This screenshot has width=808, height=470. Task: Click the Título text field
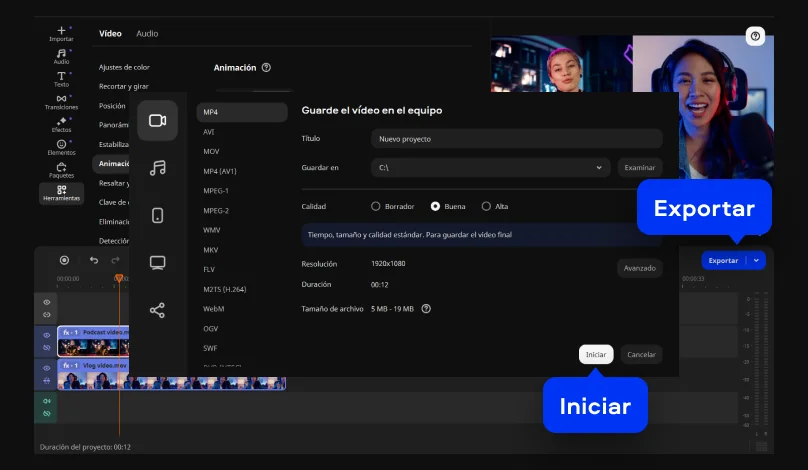(x=516, y=139)
